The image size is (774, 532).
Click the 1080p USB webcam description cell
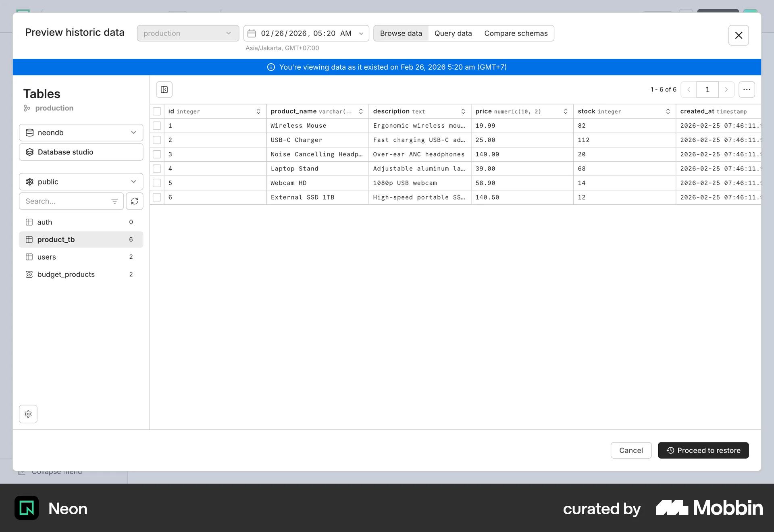pos(420,183)
